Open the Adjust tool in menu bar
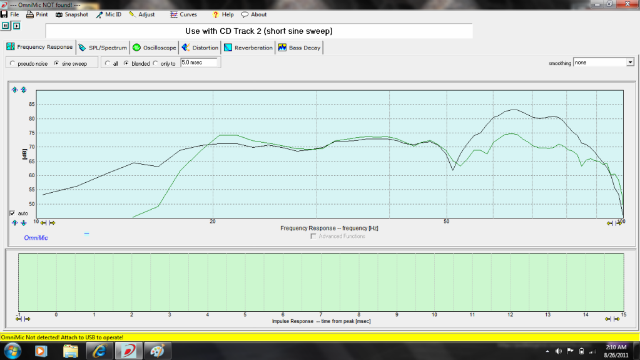 pos(142,15)
